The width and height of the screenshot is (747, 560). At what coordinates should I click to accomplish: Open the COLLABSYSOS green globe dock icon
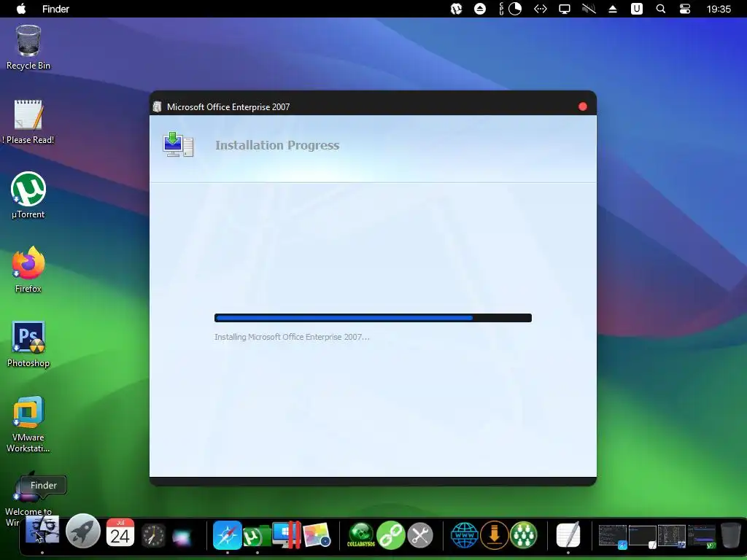(x=360, y=534)
